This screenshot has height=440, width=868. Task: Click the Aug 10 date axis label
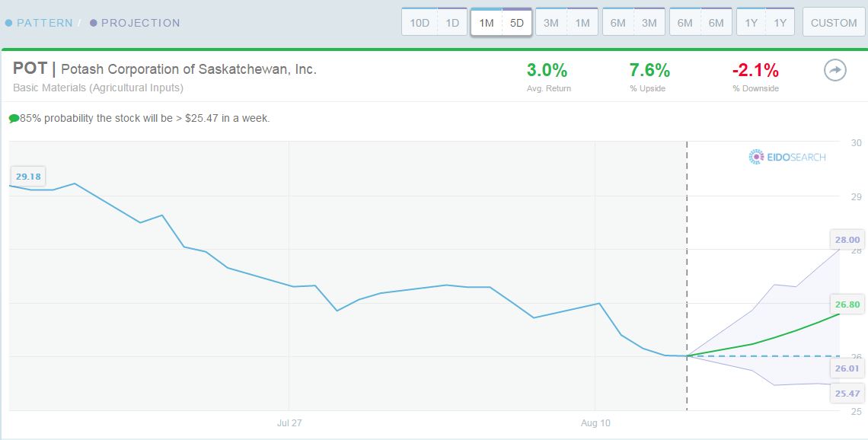pyautogui.click(x=595, y=423)
